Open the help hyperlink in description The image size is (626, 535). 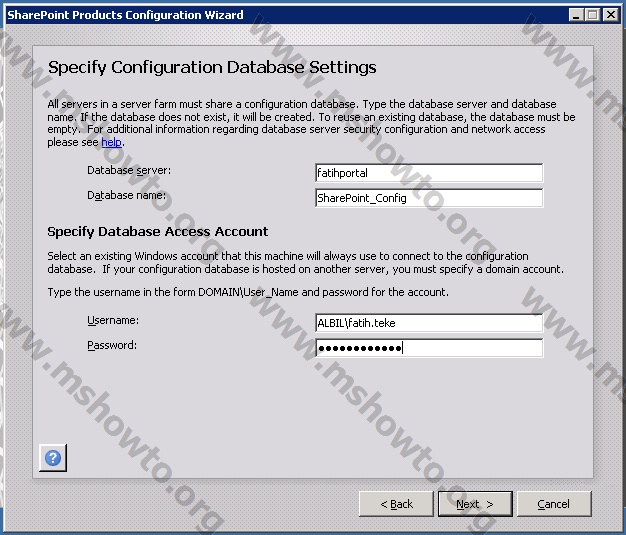[111, 142]
